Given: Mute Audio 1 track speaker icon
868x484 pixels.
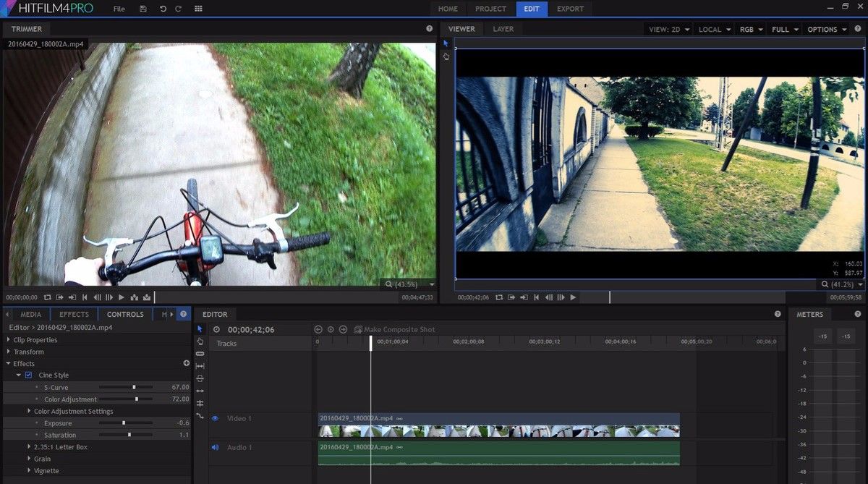Looking at the screenshot, I should click(x=215, y=447).
